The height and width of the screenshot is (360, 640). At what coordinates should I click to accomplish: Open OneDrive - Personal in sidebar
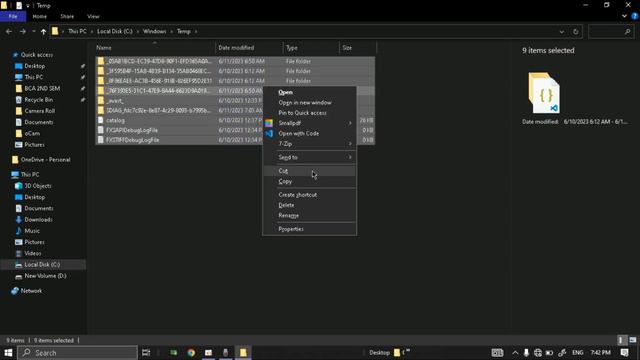(45, 160)
